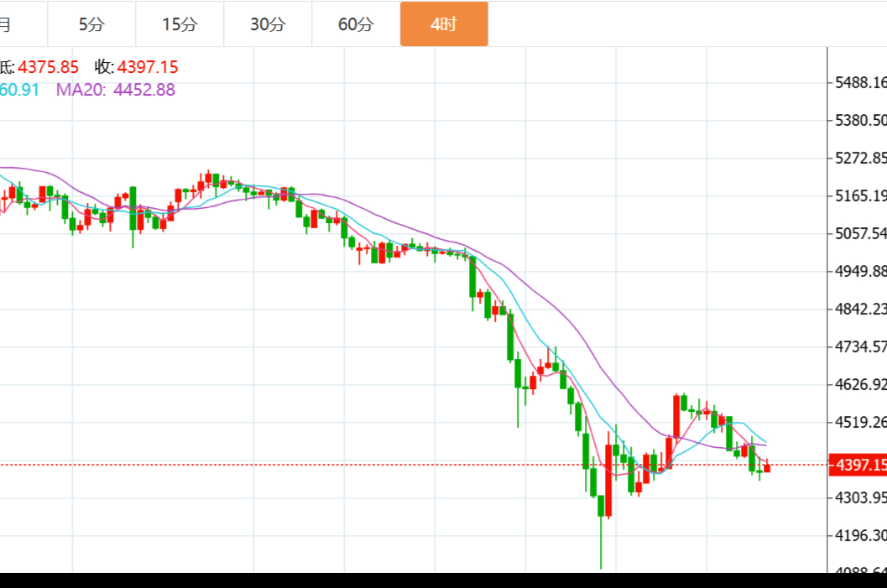This screenshot has width=887, height=588.
Task: Click the purple MA20 4452.88 indicator label
Action: [116, 90]
